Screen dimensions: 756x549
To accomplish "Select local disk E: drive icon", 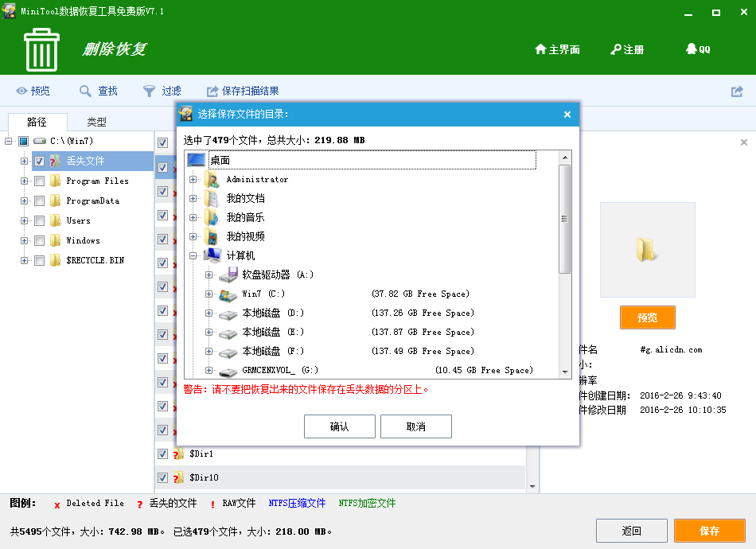I will pyautogui.click(x=228, y=333).
